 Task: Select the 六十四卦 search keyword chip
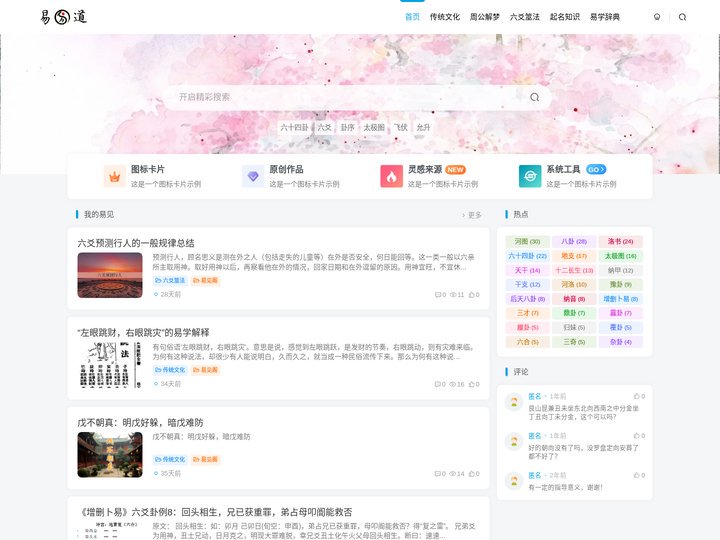(x=294, y=127)
